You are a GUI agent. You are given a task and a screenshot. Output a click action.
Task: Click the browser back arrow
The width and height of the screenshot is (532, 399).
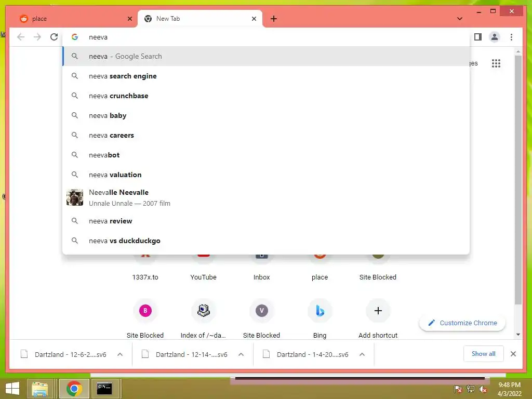click(x=21, y=37)
